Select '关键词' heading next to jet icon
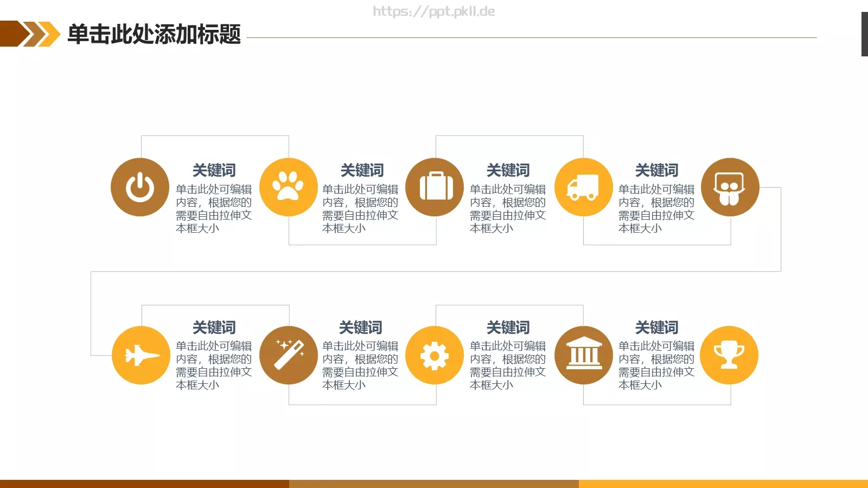868x488 pixels. coord(214,328)
